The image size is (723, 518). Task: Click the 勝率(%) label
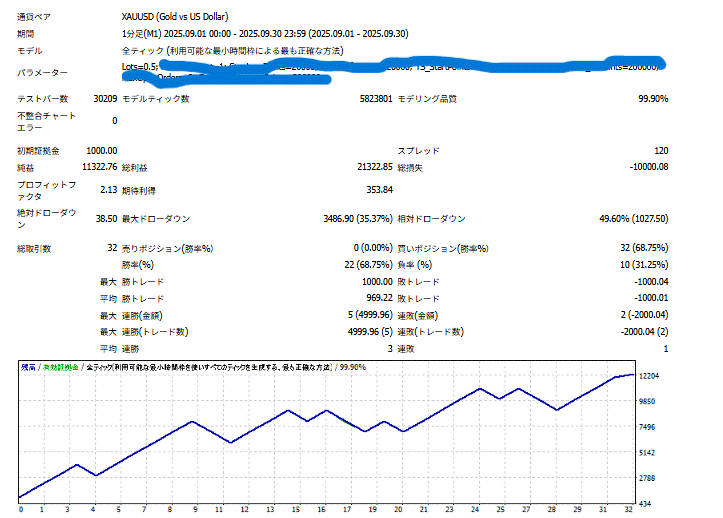137,265
